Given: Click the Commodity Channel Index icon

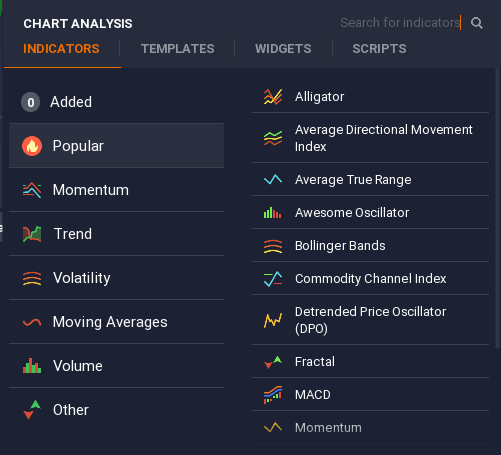Looking at the screenshot, I should [273, 279].
